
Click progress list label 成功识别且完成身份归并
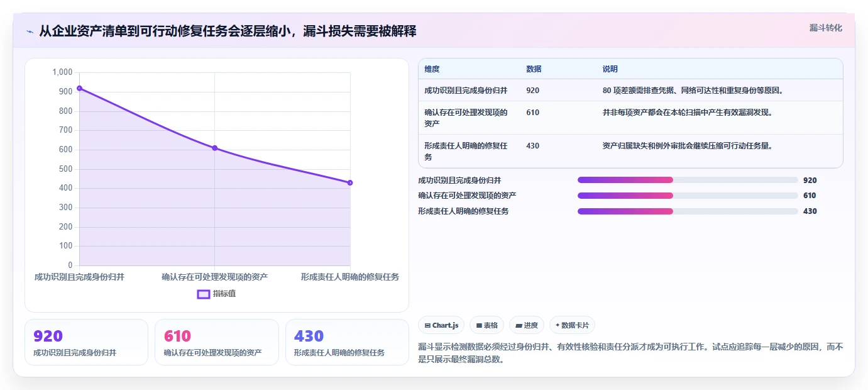click(x=459, y=180)
